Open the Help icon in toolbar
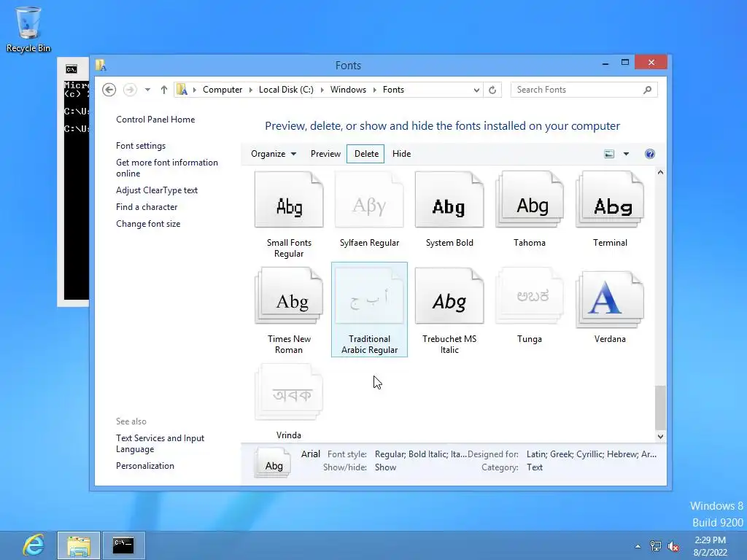 [650, 154]
